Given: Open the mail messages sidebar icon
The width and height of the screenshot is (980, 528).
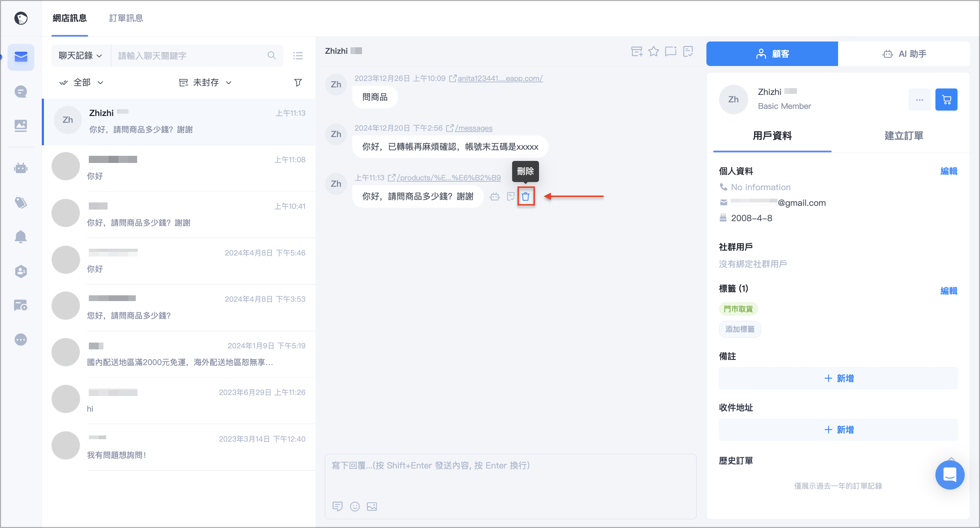Looking at the screenshot, I should click(20, 57).
